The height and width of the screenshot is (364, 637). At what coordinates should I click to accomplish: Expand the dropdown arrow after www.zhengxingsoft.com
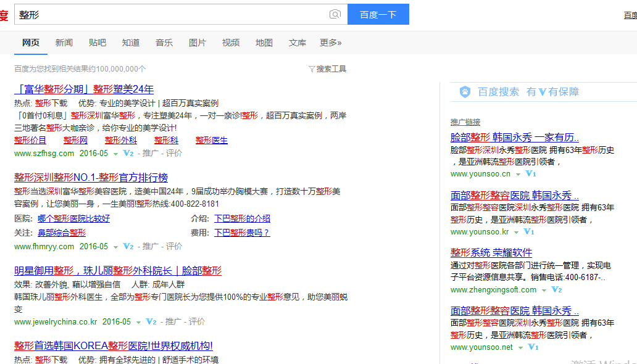(x=544, y=291)
